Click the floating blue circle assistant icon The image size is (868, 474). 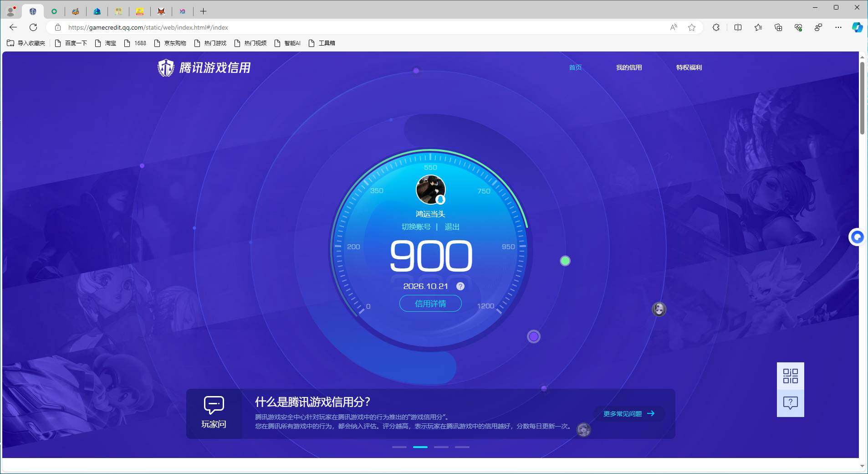coord(857,237)
